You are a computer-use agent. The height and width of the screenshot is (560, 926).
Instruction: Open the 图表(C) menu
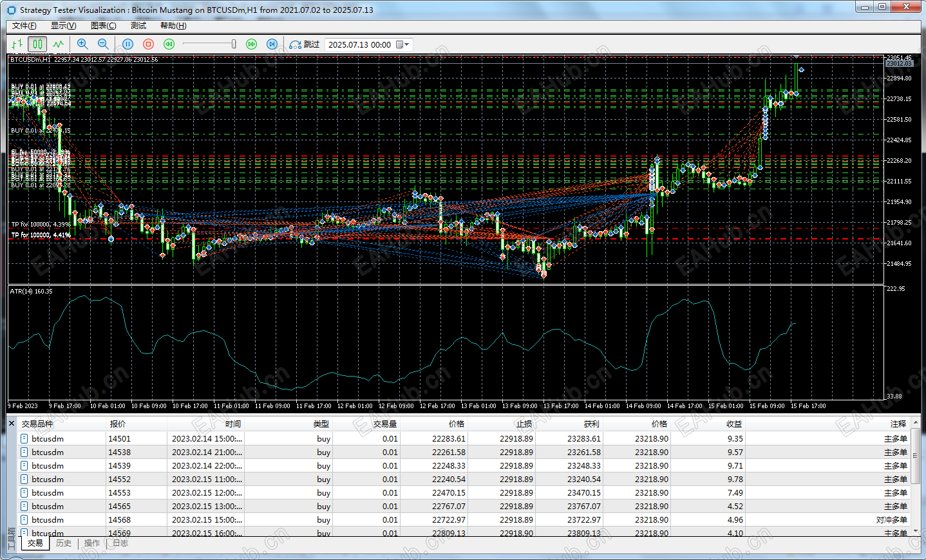[103, 26]
